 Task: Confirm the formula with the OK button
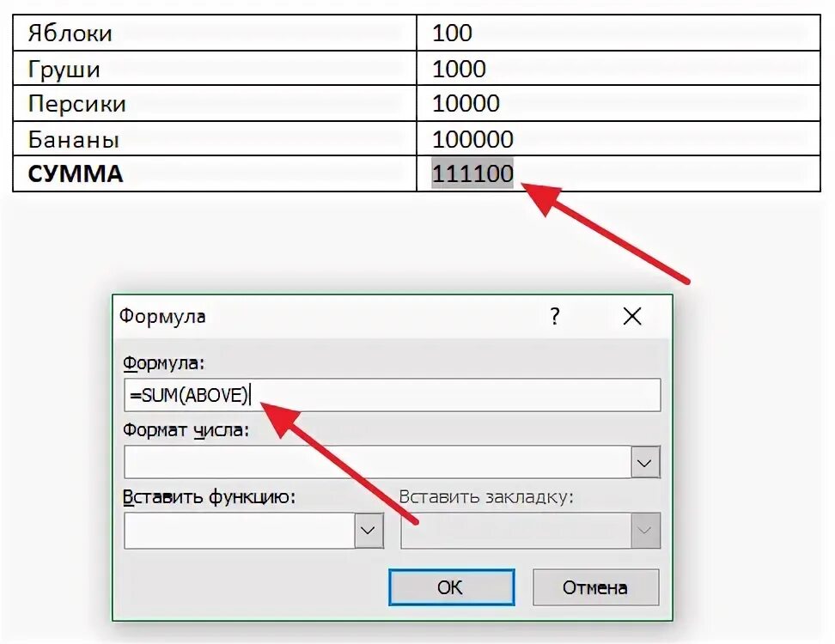point(452,587)
